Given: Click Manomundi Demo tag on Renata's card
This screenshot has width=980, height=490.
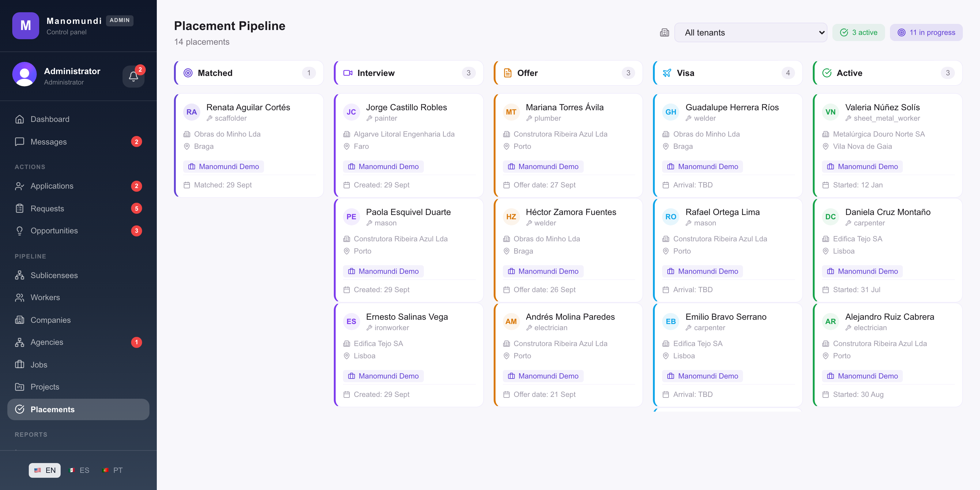Looking at the screenshot, I should pyautogui.click(x=224, y=167).
